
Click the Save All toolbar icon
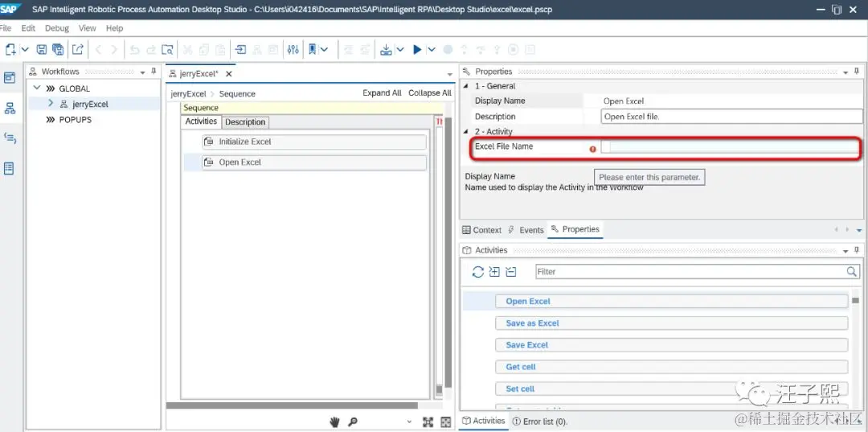point(58,50)
